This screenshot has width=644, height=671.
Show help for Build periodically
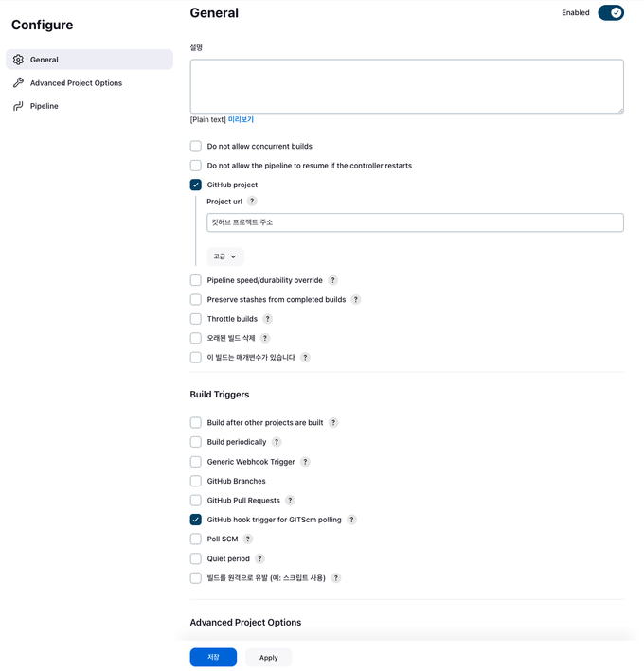tap(277, 442)
